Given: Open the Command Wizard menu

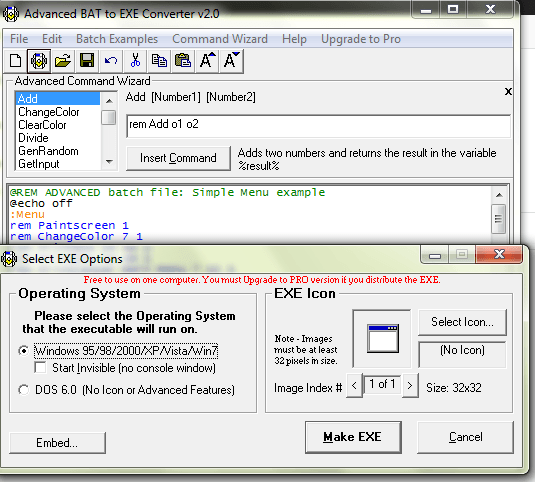Looking at the screenshot, I should click(220, 39).
